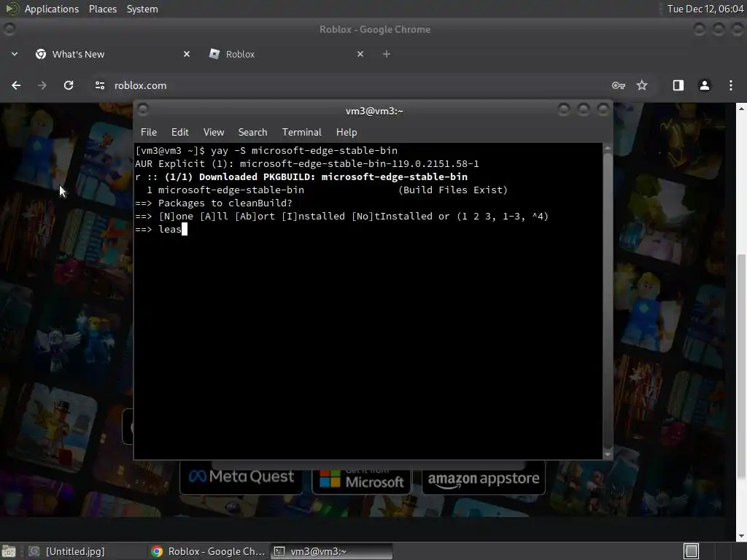
Task: Go back with Chrome's back arrow
Action: pyautogui.click(x=16, y=85)
